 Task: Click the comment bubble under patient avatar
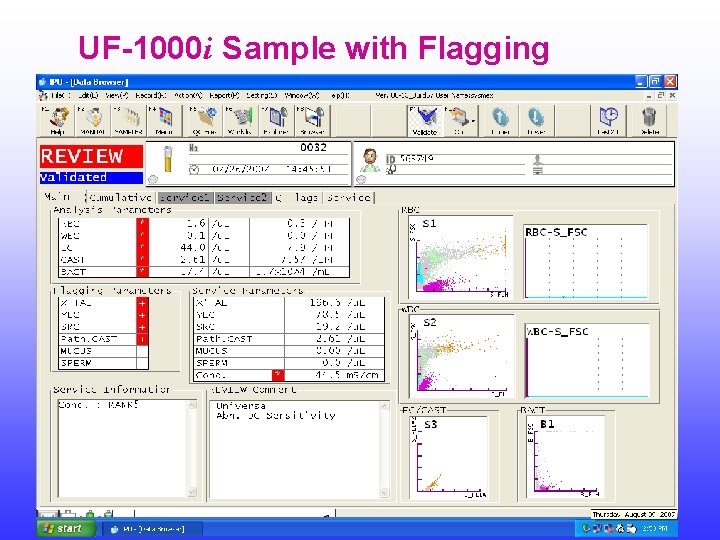point(361,180)
